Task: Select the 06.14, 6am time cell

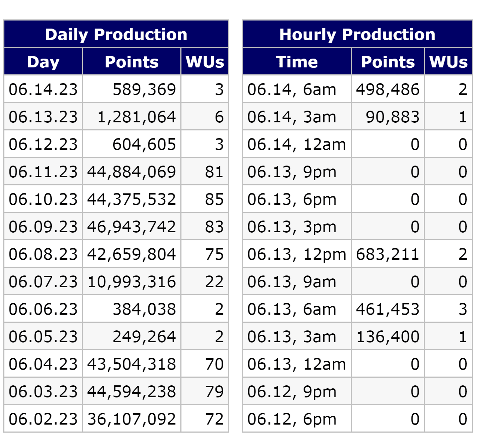Action: (292, 89)
